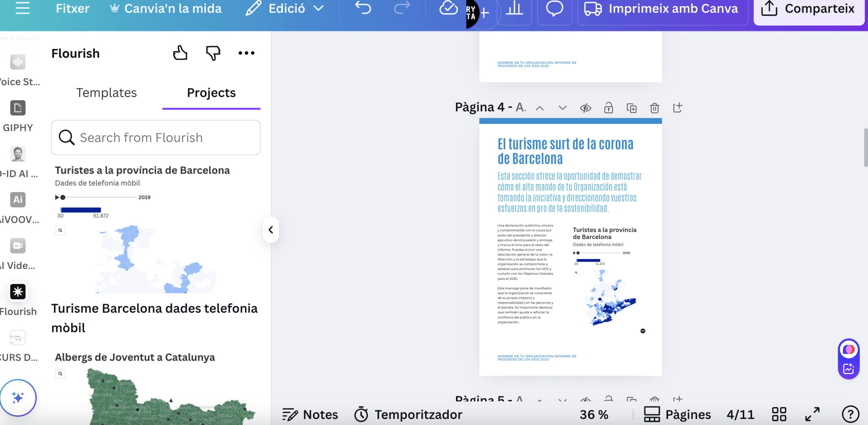This screenshot has width=868, height=425.
Task: Open the Flourish three-dots options menu
Action: point(246,53)
